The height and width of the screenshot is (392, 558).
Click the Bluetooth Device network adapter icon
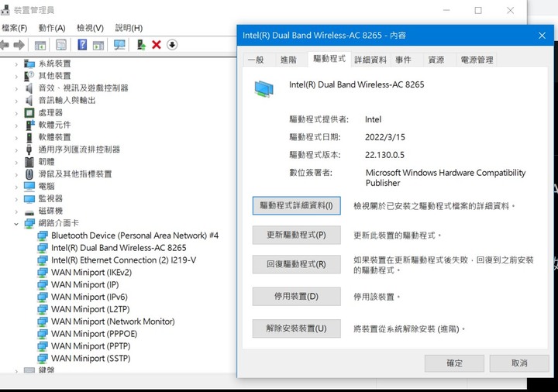[x=43, y=236]
